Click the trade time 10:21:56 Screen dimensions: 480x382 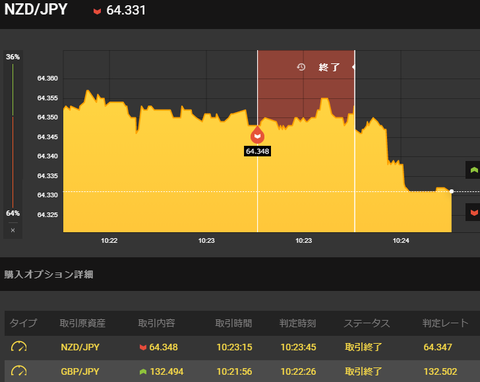[x=234, y=372]
